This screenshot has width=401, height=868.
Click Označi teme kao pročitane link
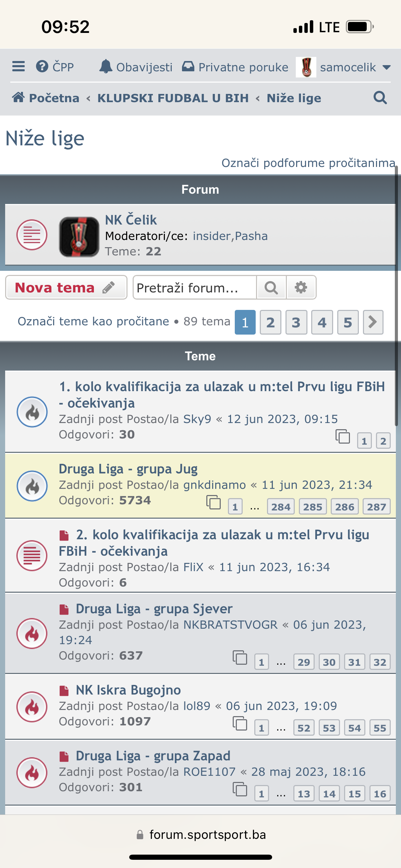tap(93, 321)
